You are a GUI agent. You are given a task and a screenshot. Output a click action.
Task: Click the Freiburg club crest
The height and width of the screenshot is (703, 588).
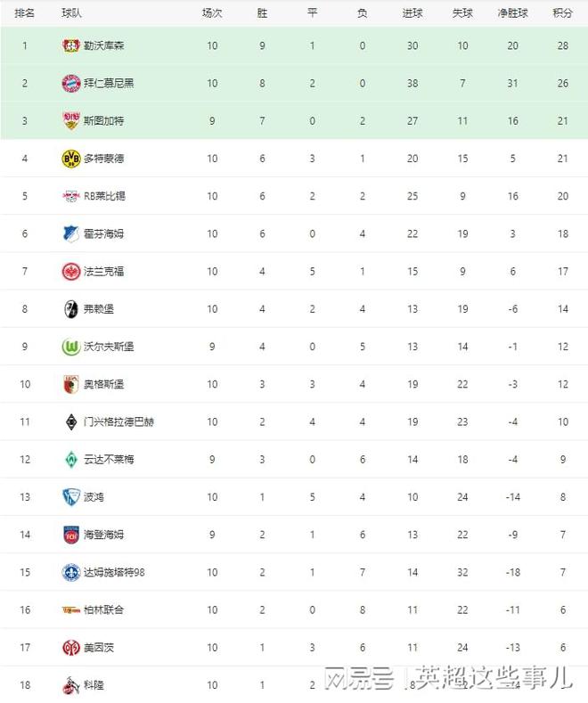coord(70,309)
